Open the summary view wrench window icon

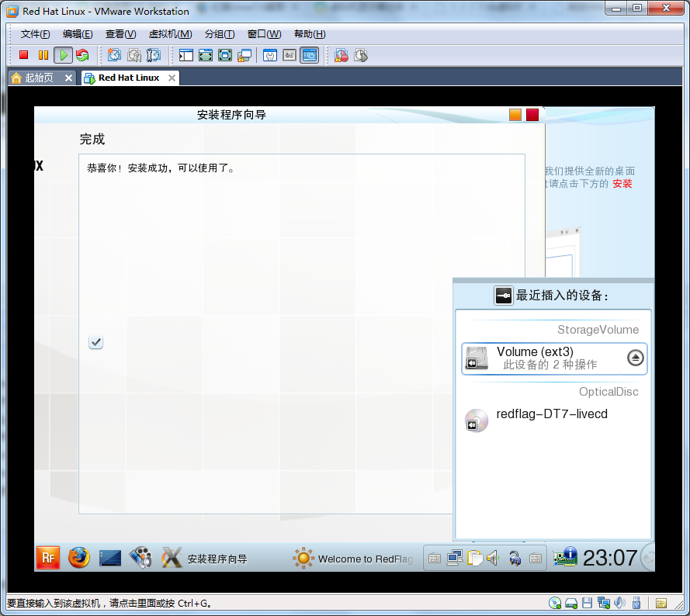point(270,55)
